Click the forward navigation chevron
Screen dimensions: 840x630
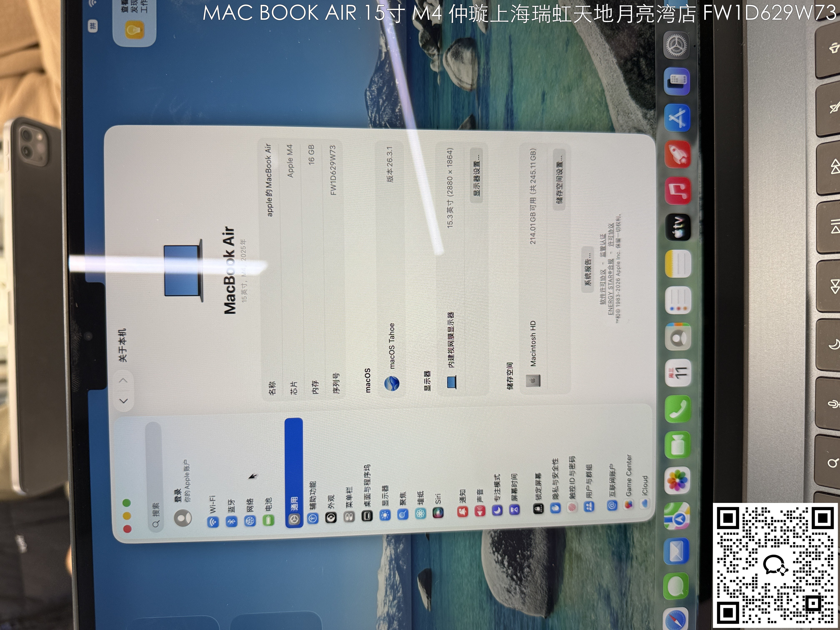tap(124, 380)
